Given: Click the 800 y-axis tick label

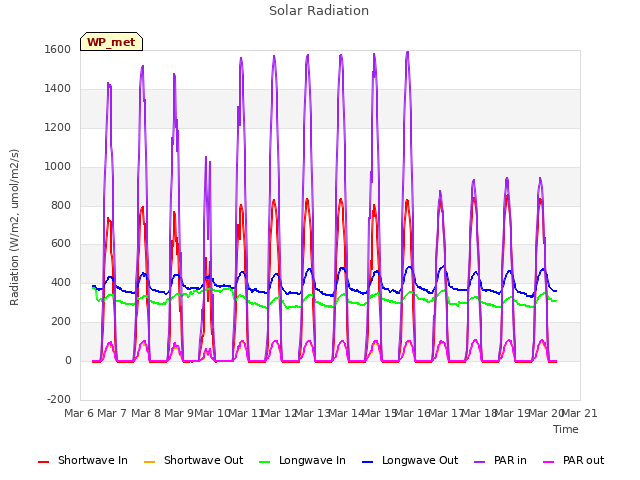Looking at the screenshot, I should tap(61, 205).
